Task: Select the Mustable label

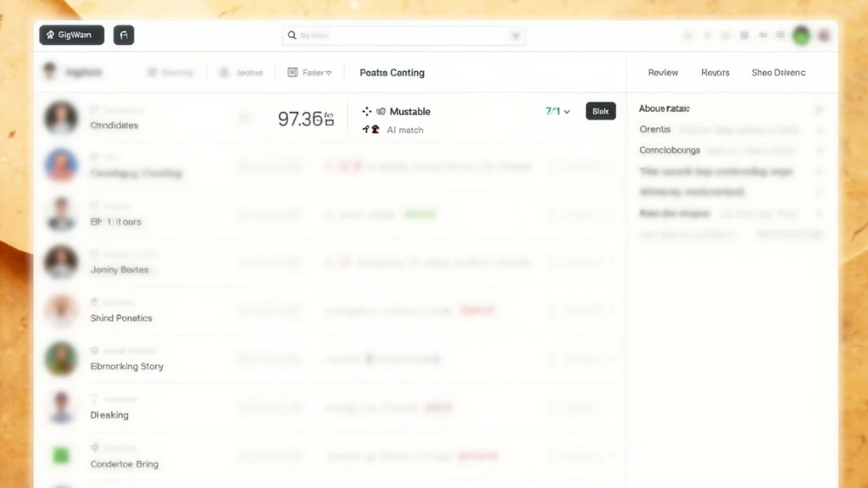Action: click(x=409, y=112)
